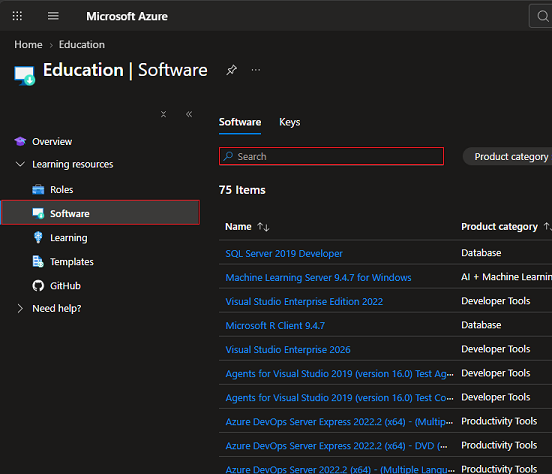Viewport: 552px width, 474px height.
Task: Click the Education Software page icon
Action: [24, 75]
